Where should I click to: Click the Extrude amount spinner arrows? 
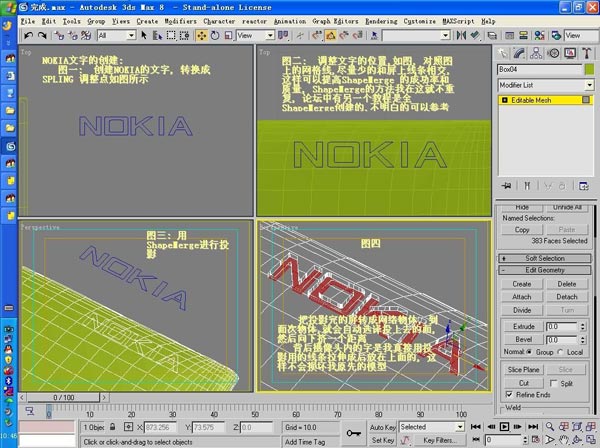point(582,326)
